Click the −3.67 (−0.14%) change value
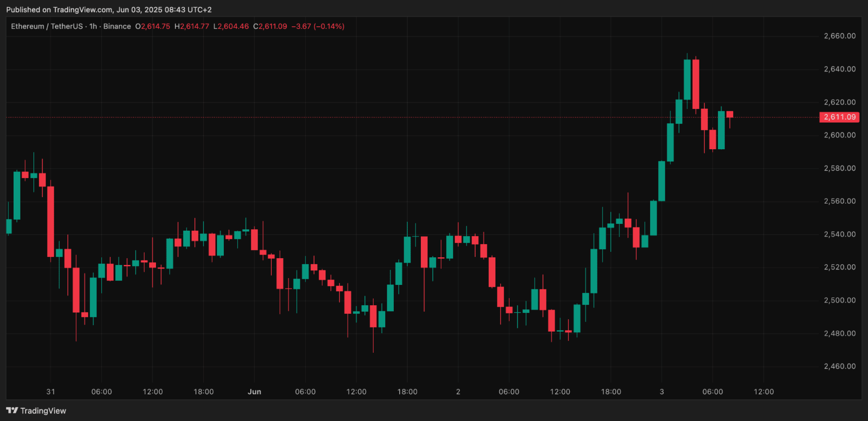Screen dimensions: 868x421 coord(318,26)
